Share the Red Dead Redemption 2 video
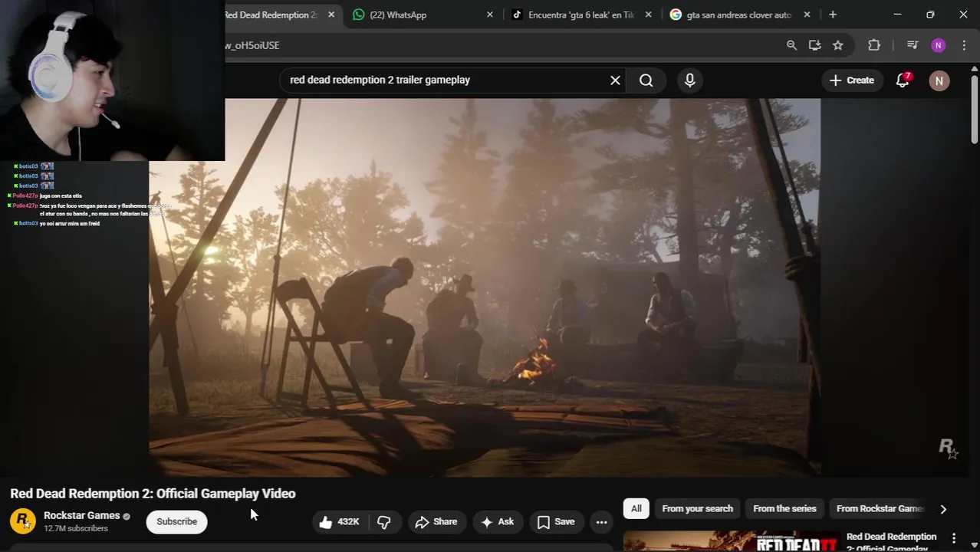The image size is (980, 552). click(436, 521)
